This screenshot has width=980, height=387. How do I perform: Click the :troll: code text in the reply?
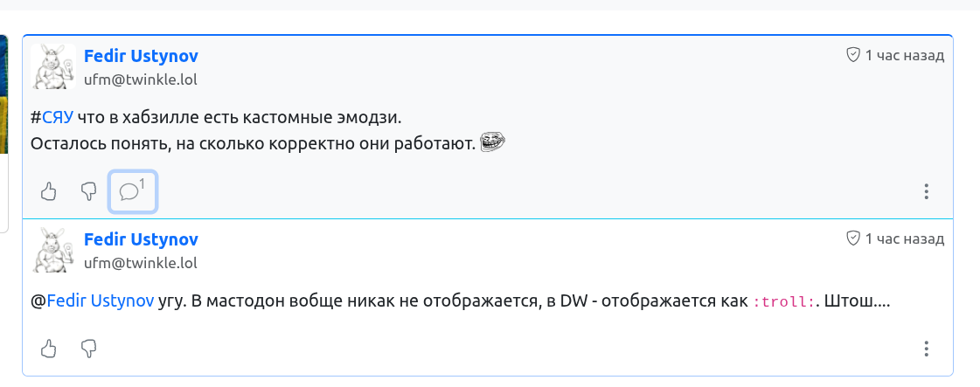click(x=784, y=303)
